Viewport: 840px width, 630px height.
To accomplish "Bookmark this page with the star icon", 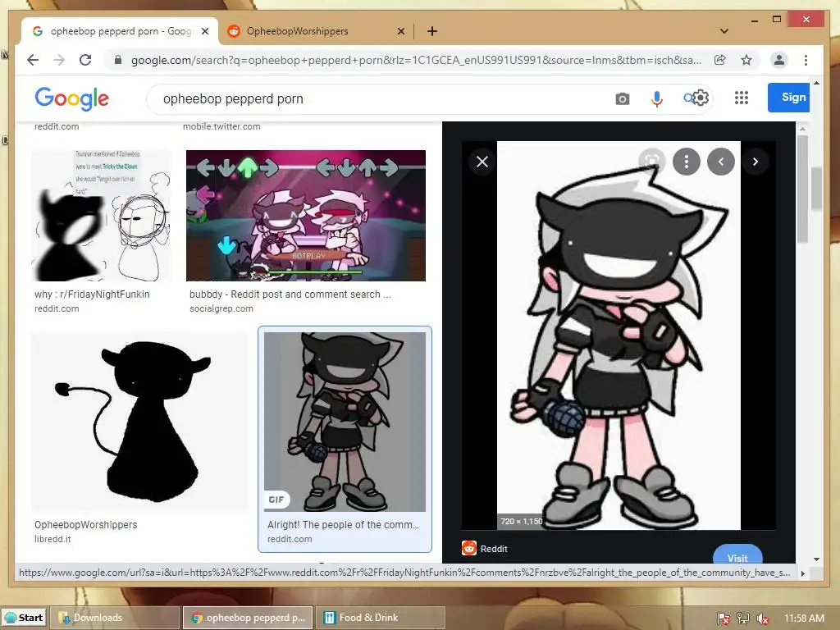I will click(746, 60).
